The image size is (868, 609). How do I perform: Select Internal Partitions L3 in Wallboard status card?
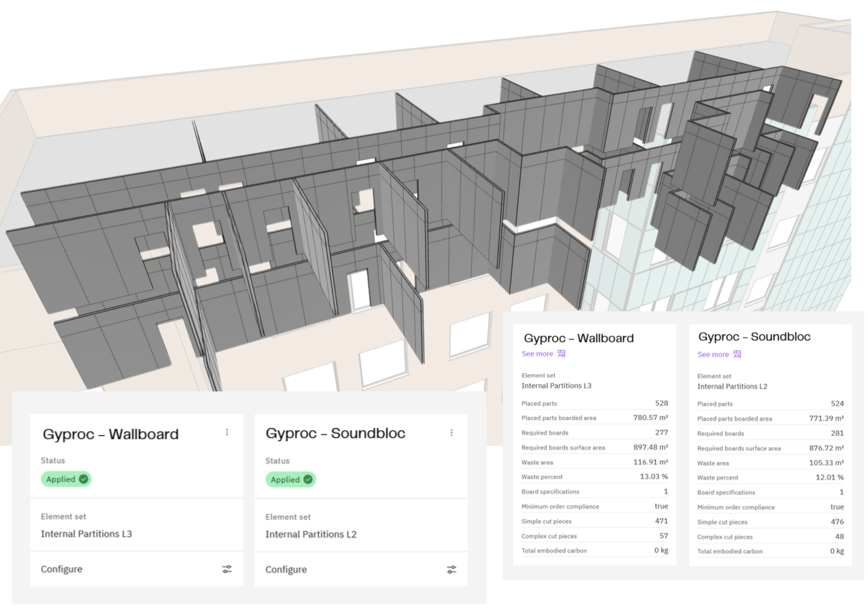[86, 534]
